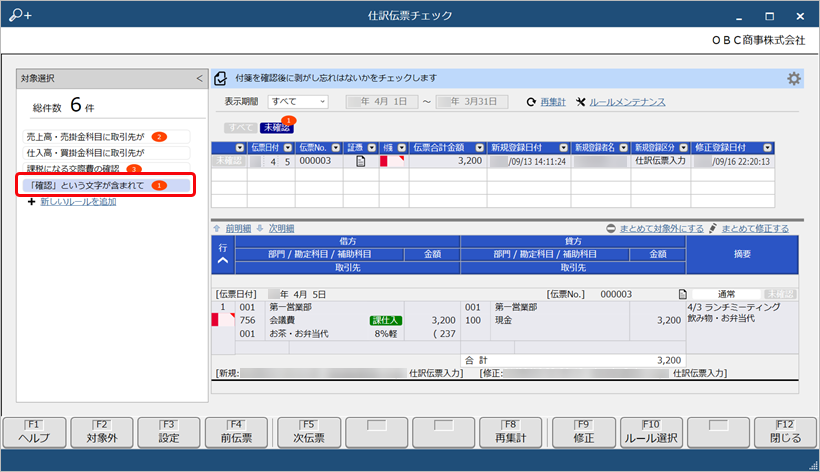Click the 再集計 link
820x472 pixels.
click(x=553, y=102)
